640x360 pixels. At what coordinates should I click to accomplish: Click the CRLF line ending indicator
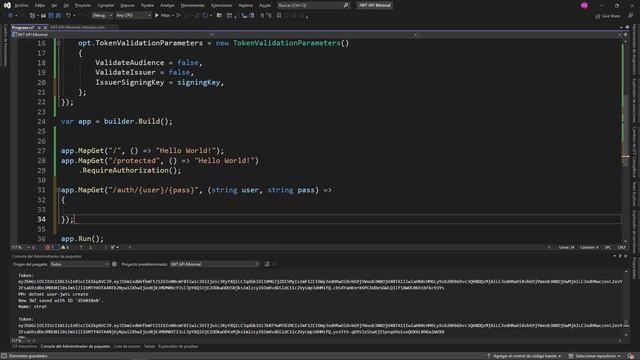tap(621, 247)
